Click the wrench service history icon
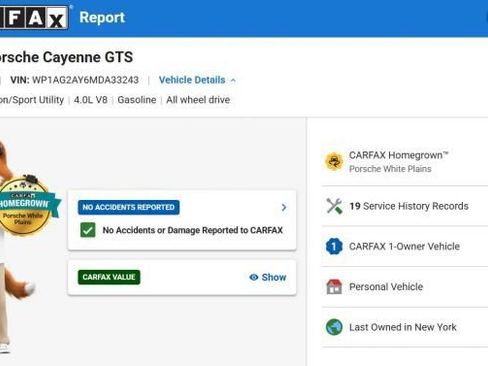The image size is (488, 366). point(334,206)
